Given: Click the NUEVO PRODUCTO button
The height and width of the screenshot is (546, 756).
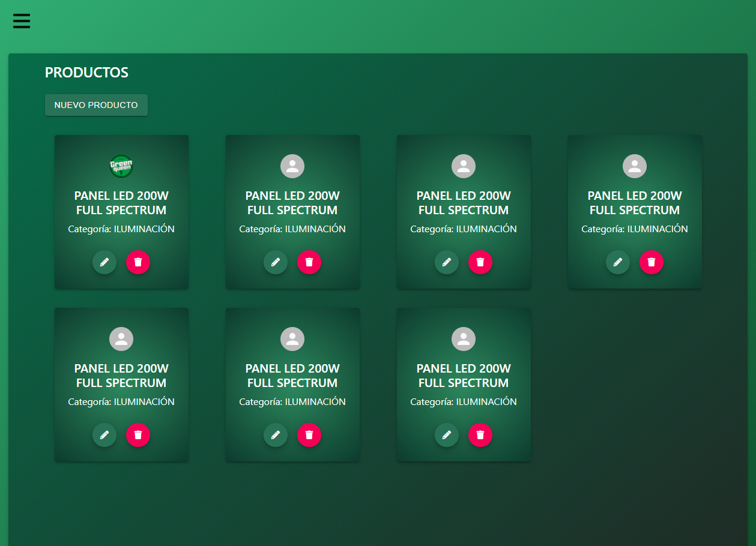Looking at the screenshot, I should tap(96, 105).
